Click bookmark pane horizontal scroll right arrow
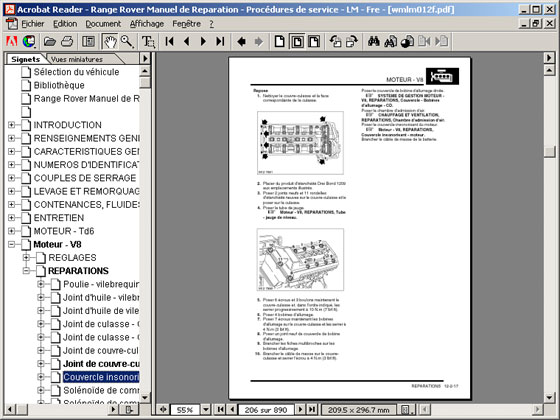Screen dimensions: 560x420 [114, 409]
